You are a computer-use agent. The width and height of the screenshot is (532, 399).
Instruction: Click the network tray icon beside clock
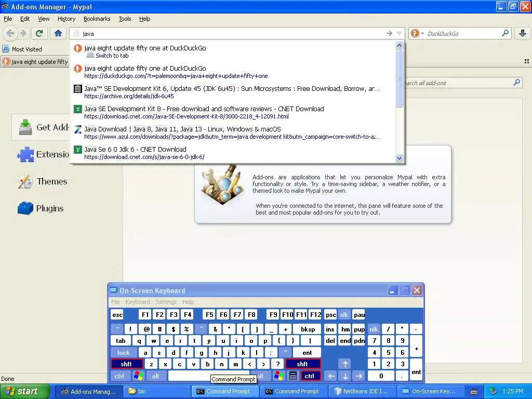(x=494, y=391)
